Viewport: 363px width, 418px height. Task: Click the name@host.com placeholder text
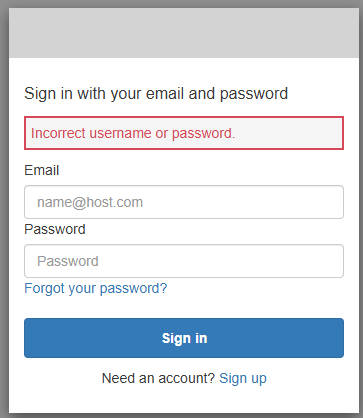[x=90, y=202]
